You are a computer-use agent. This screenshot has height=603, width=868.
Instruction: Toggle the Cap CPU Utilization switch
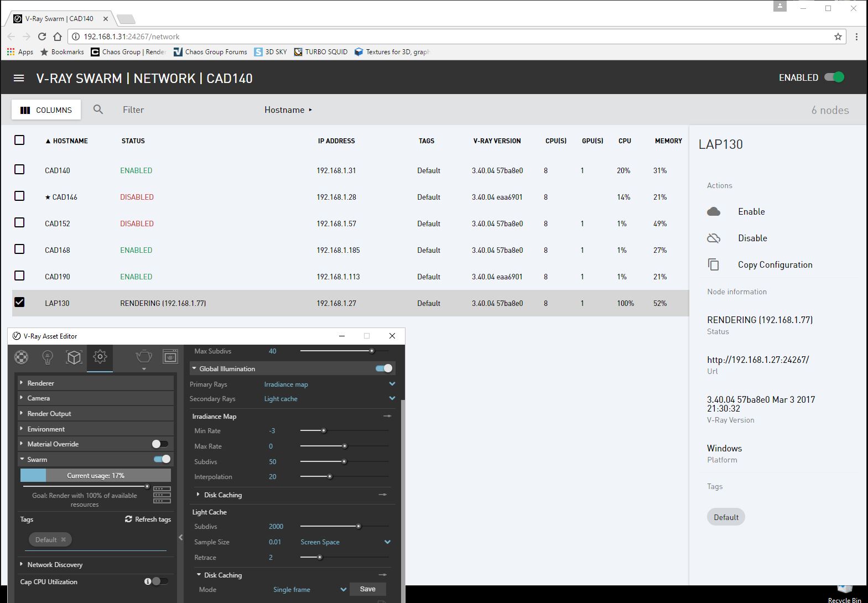tap(160, 581)
